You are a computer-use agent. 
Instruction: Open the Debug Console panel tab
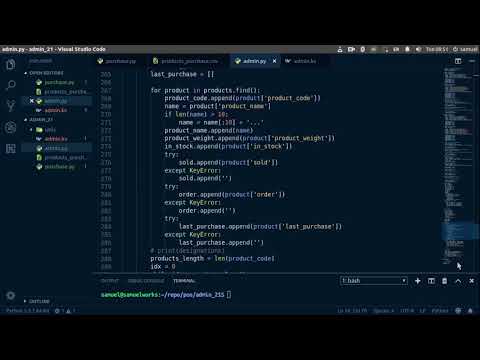tap(146, 281)
